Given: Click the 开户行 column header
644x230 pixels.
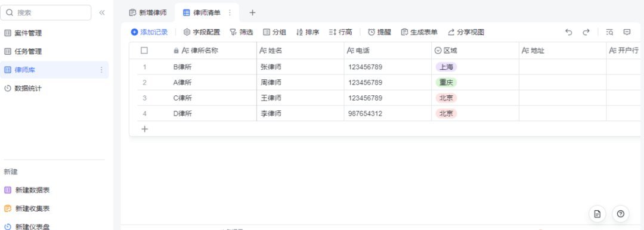Looking at the screenshot, I should 624,51.
